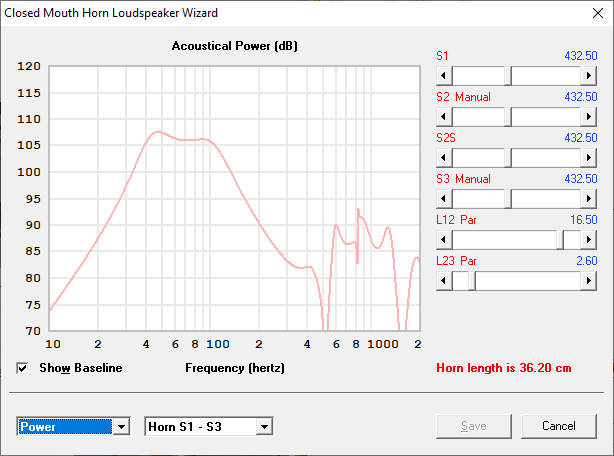Click the Frequency (hertz) axis label
This screenshot has width=614, height=456.
(x=235, y=368)
